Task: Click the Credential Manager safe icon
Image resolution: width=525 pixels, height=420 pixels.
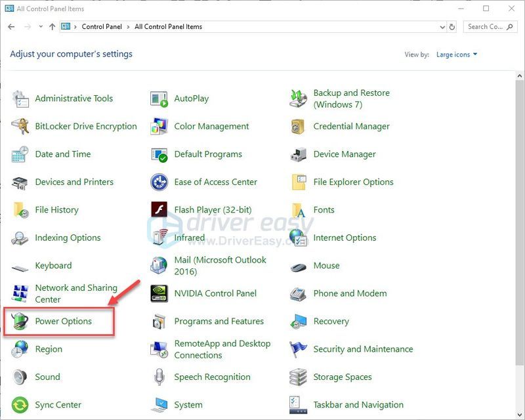Action: (298, 127)
